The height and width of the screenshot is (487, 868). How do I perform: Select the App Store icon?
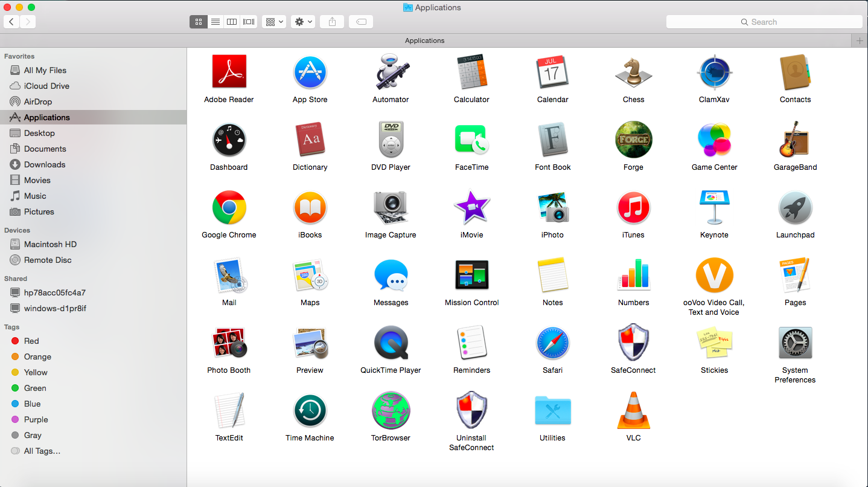pyautogui.click(x=310, y=72)
